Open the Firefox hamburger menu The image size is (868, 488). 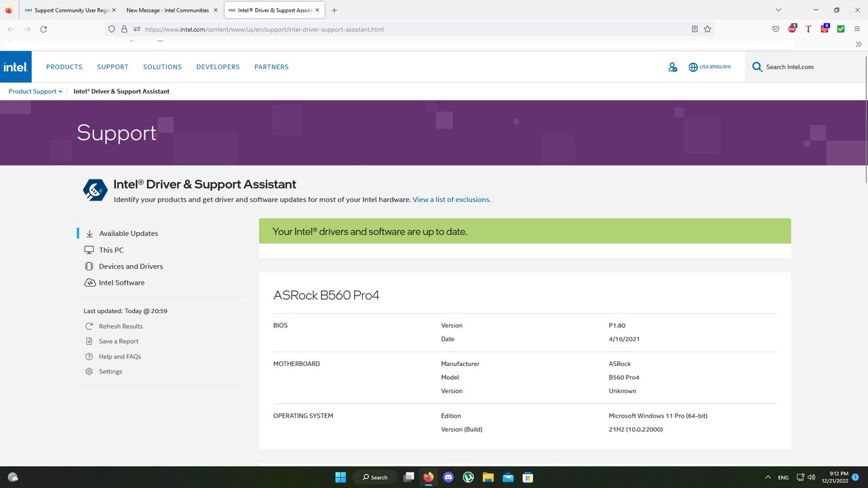pyautogui.click(x=857, y=29)
